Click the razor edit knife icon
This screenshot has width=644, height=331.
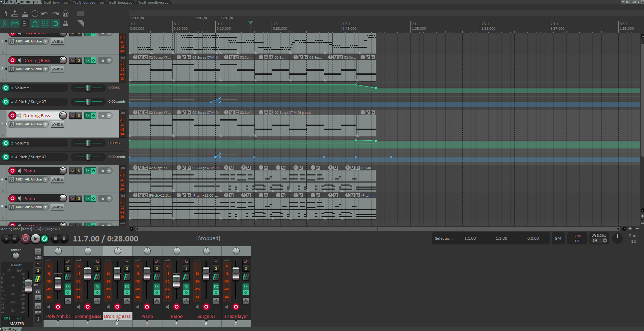coord(81,23)
